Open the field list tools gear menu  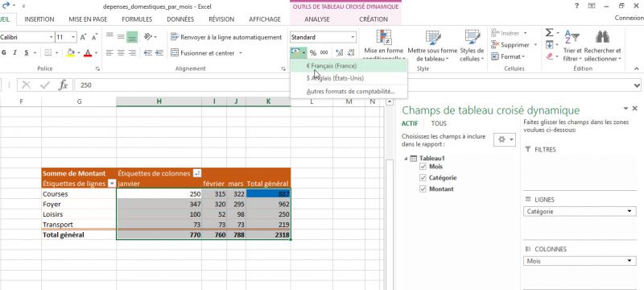(505, 139)
